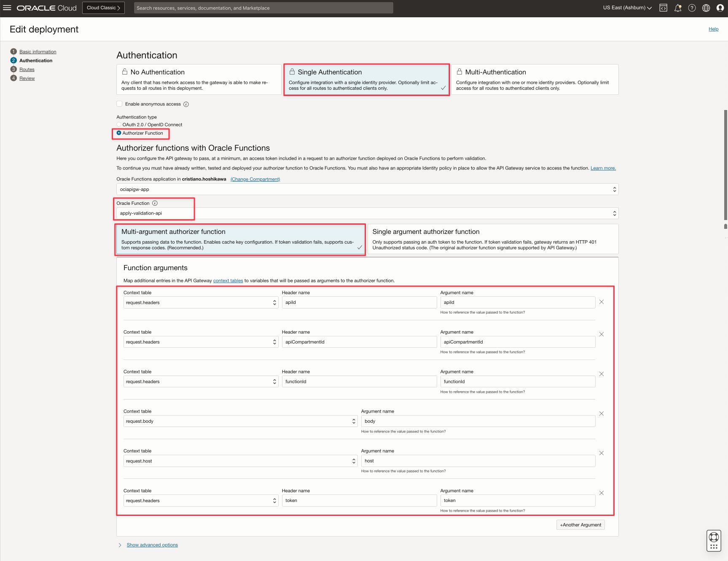Open the US East (Ashburn) region selector
This screenshot has width=728, height=561.
click(x=627, y=8)
